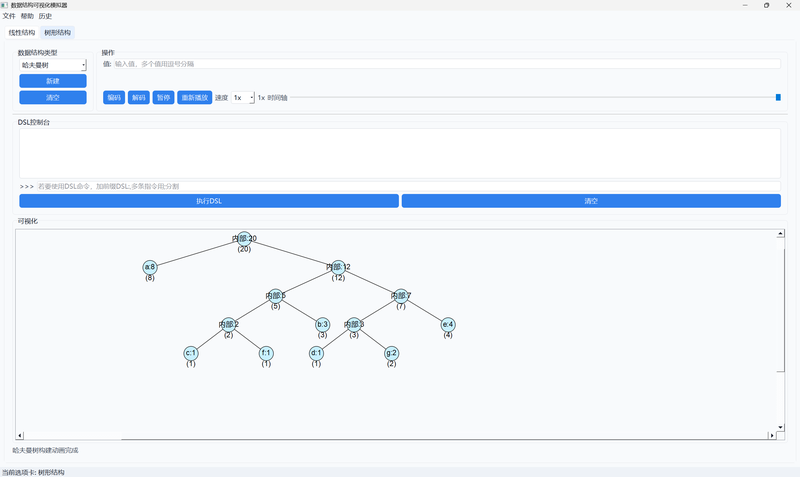This screenshot has height=477, width=800.
Task: Select internal node 内部:3
Action: click(354, 324)
